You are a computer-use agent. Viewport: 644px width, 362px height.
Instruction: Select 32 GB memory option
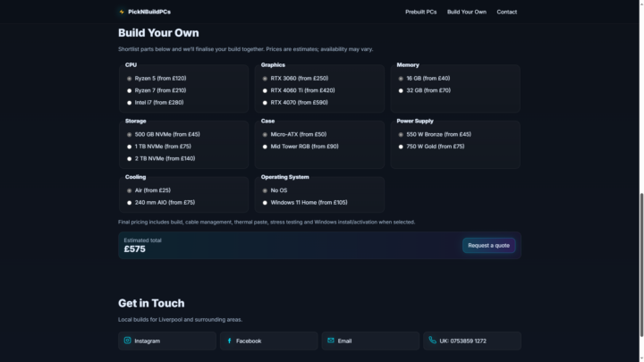[x=401, y=90]
